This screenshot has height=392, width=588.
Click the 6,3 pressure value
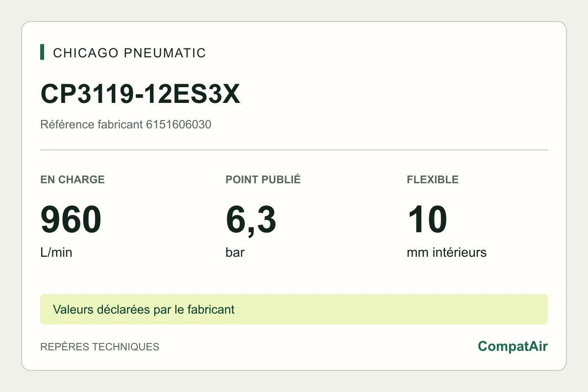(x=251, y=220)
